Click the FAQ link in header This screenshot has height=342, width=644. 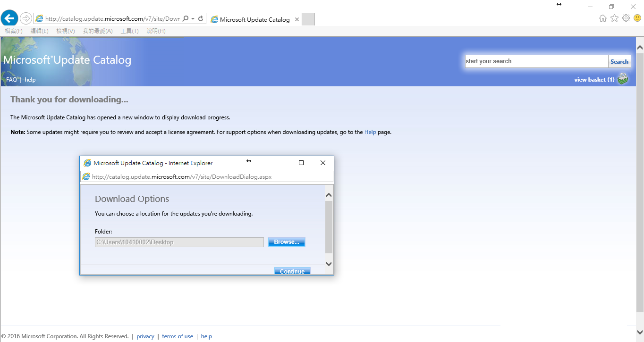pos(11,80)
